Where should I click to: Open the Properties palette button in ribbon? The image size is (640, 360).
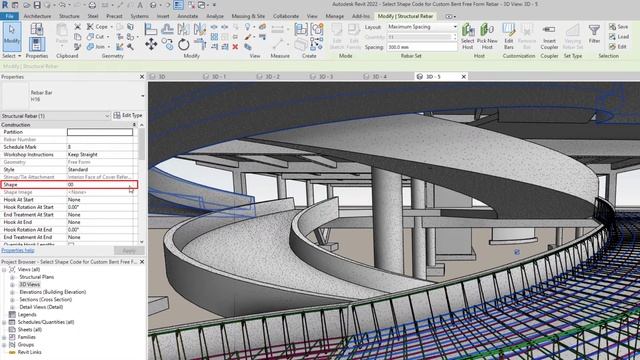click(36, 44)
